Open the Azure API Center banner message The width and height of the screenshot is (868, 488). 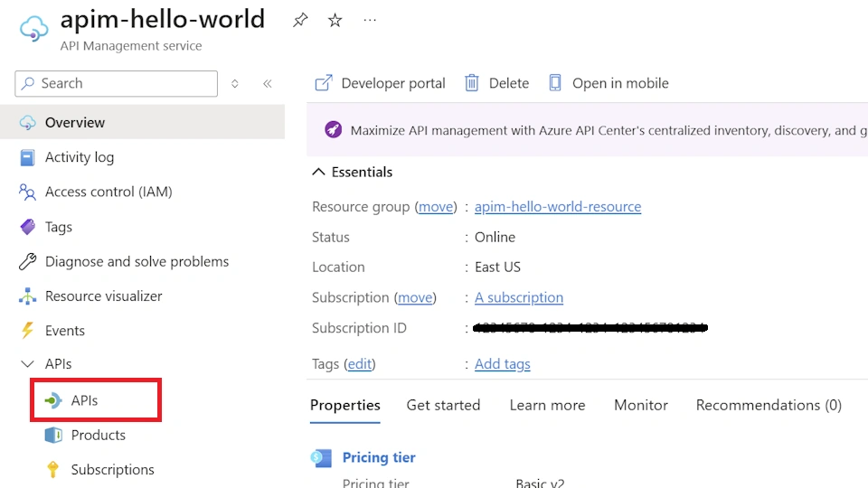click(609, 130)
